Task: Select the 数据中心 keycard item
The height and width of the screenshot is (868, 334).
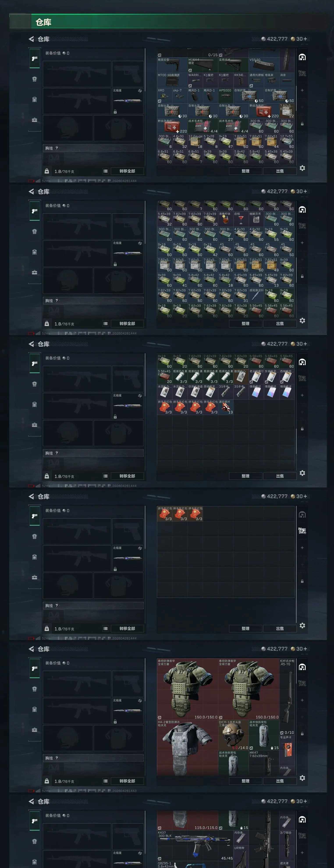Action: pos(241,376)
